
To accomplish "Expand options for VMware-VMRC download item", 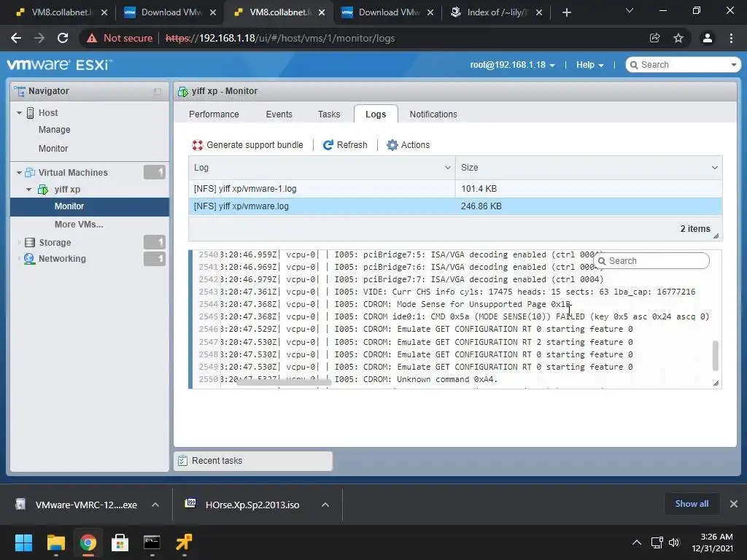I will 155,505.
